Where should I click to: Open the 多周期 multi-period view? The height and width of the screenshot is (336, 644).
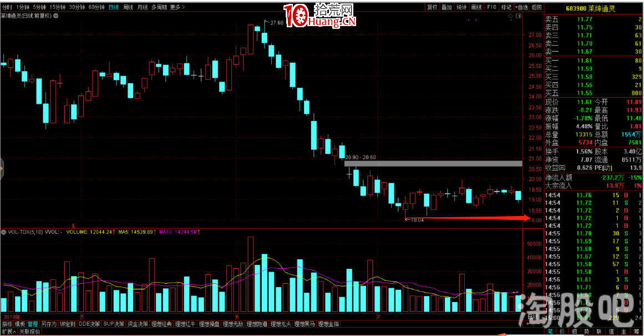point(159,7)
